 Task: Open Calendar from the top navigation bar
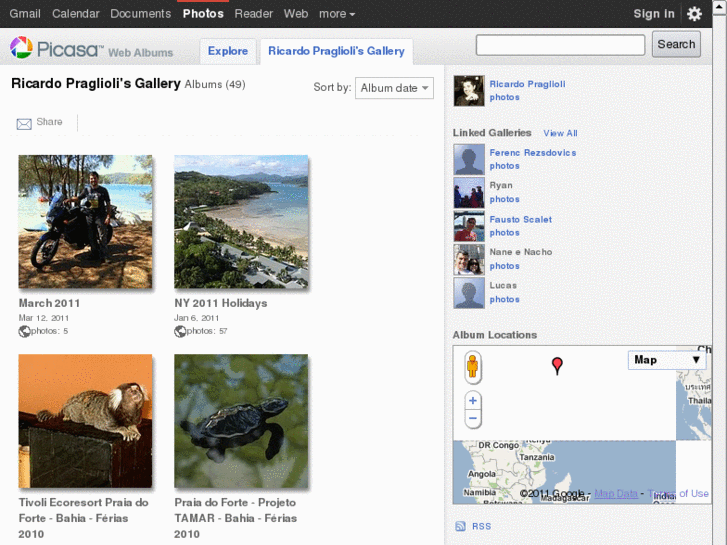(x=75, y=14)
